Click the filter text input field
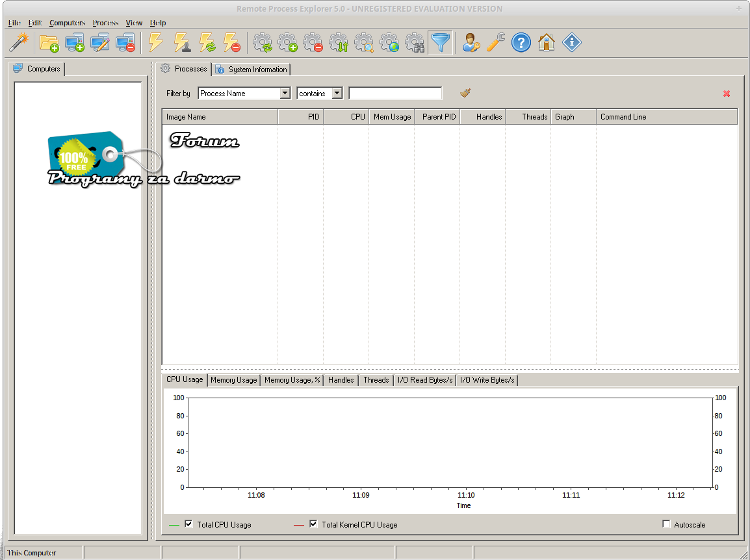 [x=396, y=94]
